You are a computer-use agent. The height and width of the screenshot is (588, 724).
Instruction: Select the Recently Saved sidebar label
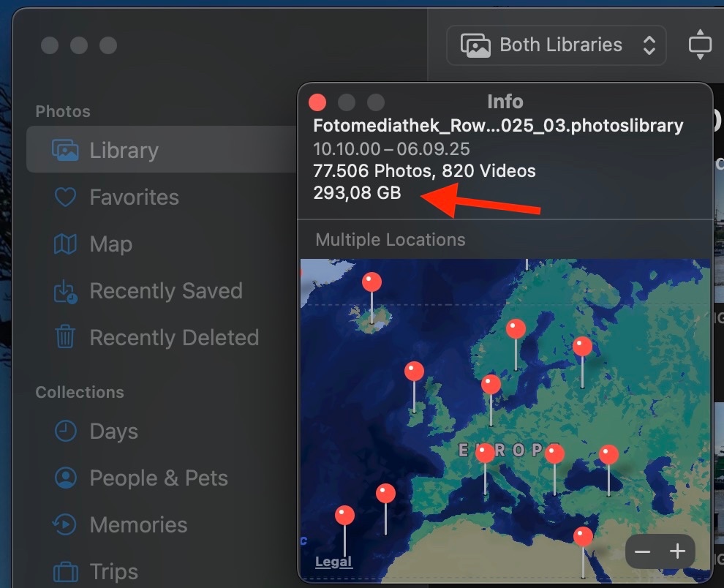pos(165,291)
